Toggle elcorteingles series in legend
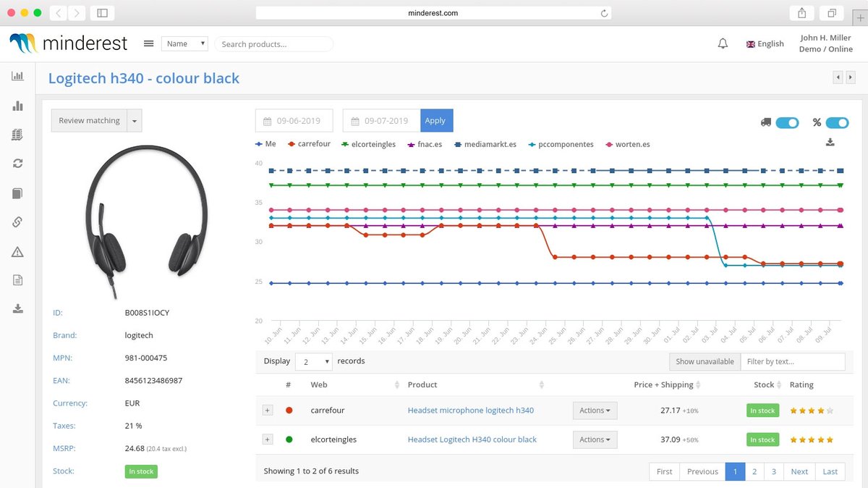Image resolution: width=868 pixels, height=488 pixels. click(368, 144)
